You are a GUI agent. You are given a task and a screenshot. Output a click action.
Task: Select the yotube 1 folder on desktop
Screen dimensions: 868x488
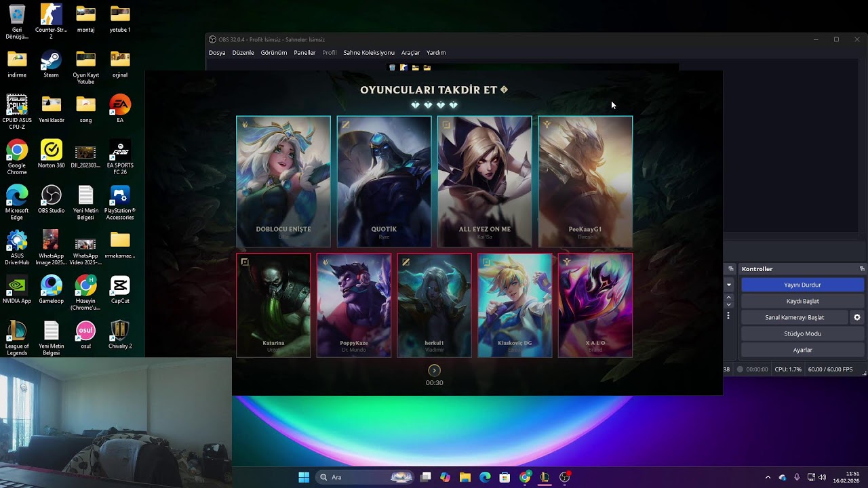pyautogui.click(x=120, y=19)
